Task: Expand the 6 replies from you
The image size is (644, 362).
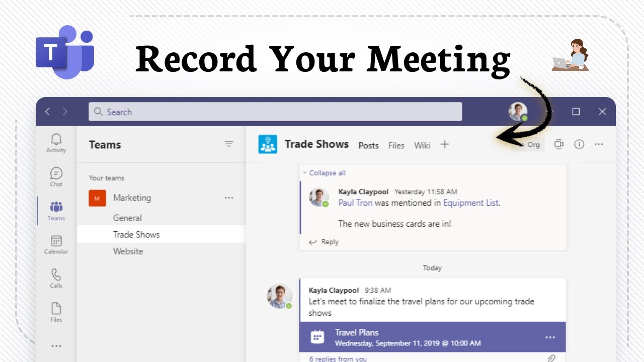Action: [x=338, y=358]
